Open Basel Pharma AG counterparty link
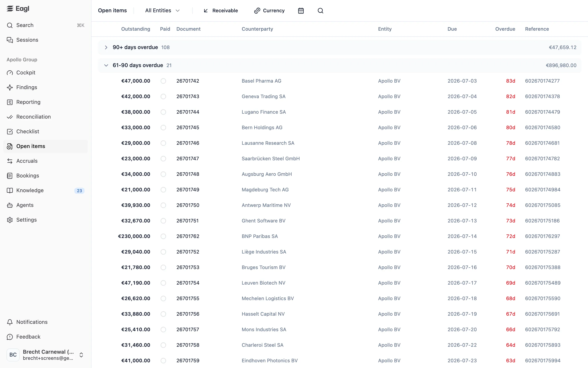The height and width of the screenshot is (368, 588). 262,81
